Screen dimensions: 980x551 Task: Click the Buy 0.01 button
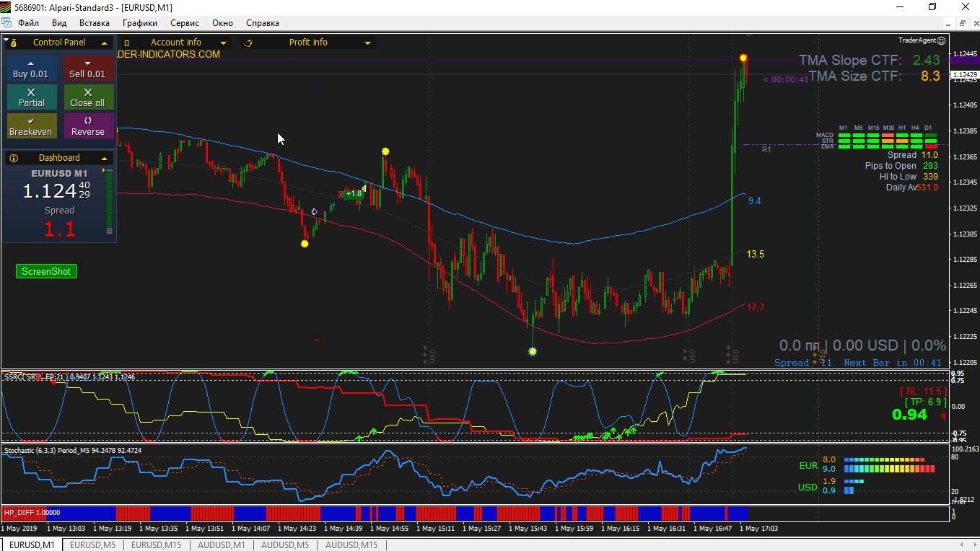pos(31,69)
